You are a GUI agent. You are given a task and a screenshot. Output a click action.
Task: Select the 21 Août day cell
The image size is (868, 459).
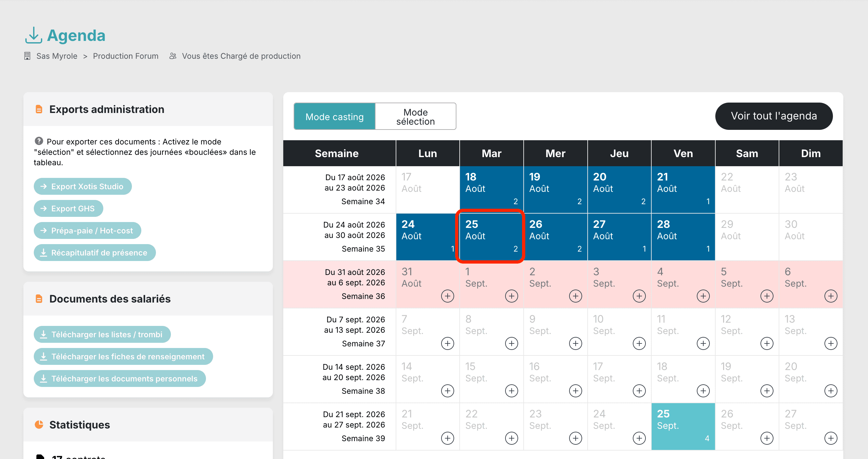click(683, 190)
